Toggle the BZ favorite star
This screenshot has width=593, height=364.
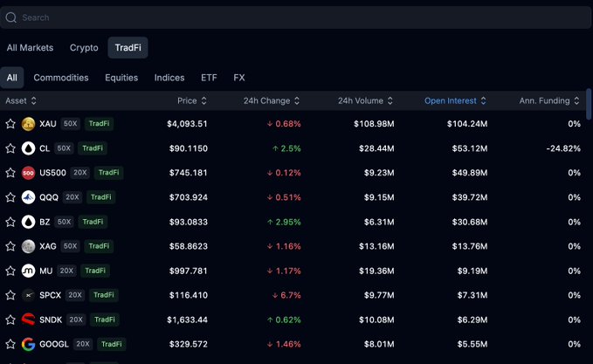(x=10, y=222)
